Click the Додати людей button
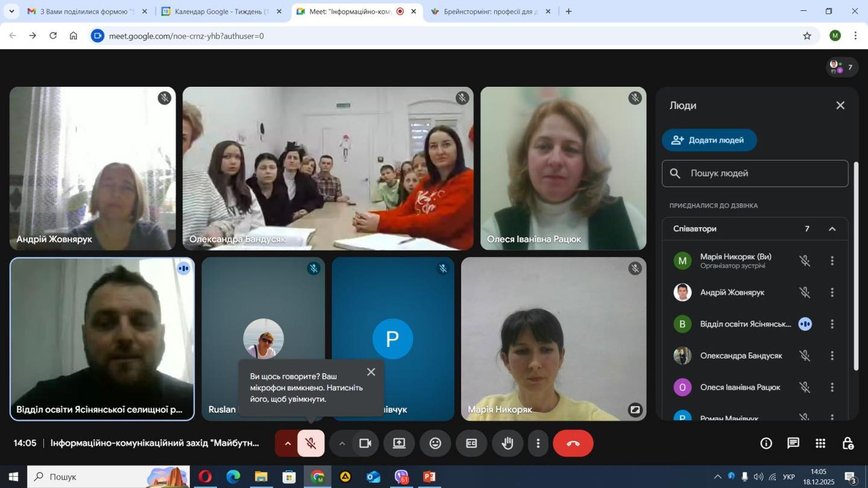The height and width of the screenshot is (488, 868). (709, 140)
